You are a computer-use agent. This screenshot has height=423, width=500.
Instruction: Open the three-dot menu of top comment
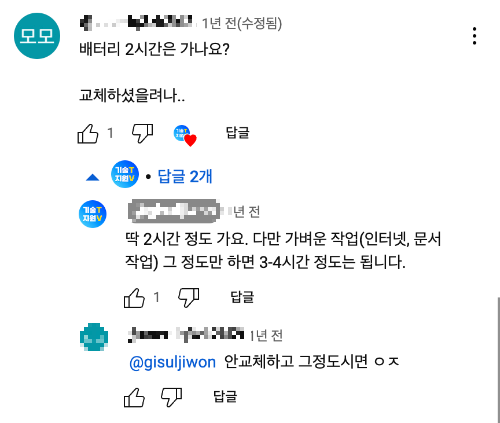point(474,36)
